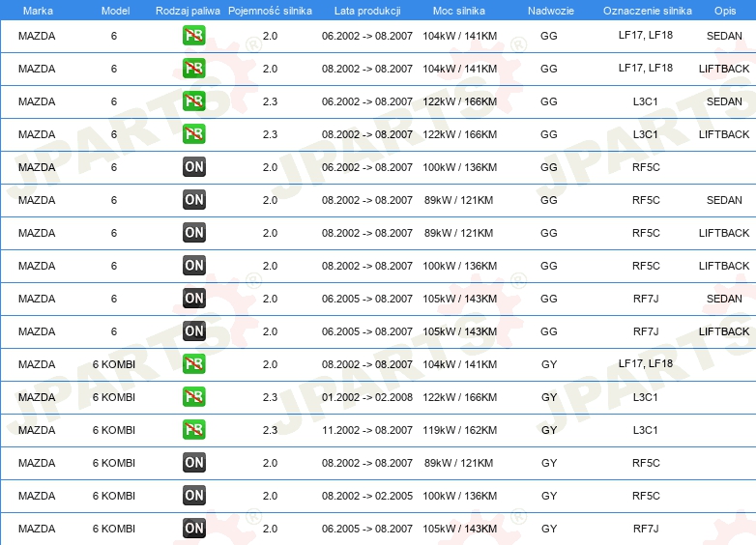Select LF17, LF18 engine code in the SEDAN row
The height and width of the screenshot is (545, 756).
click(x=646, y=35)
